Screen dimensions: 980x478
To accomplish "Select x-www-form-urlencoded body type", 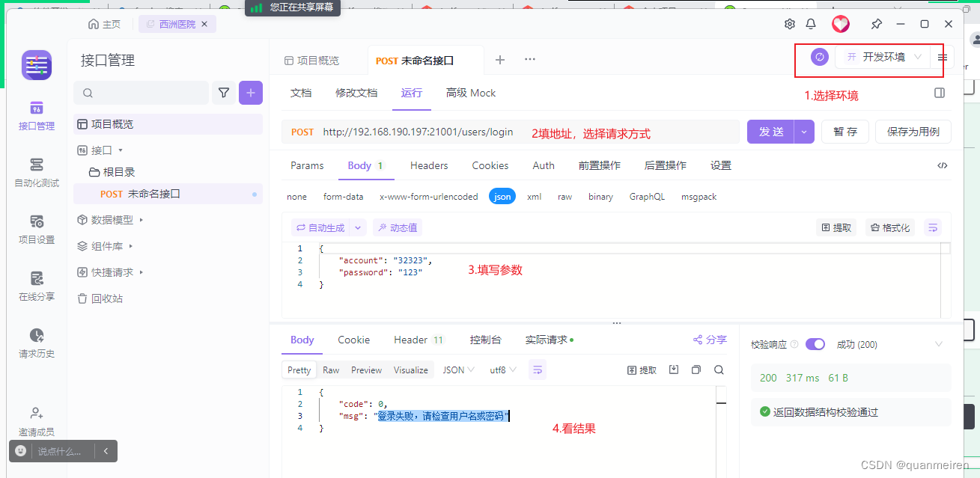I will pyautogui.click(x=428, y=197).
